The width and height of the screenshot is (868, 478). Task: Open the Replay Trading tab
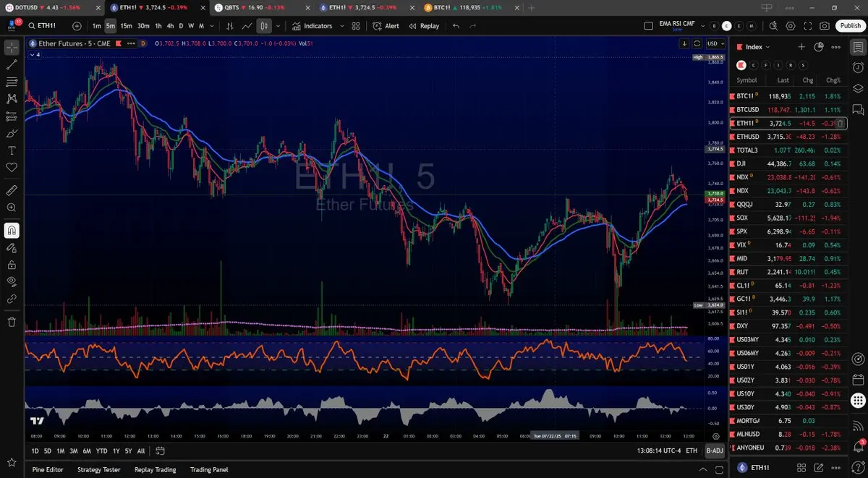point(155,469)
